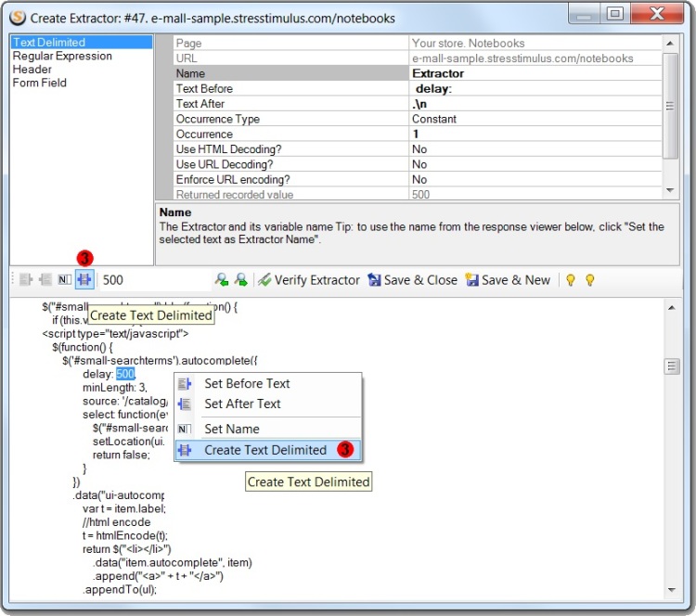Edit the Text Before value delay:
This screenshot has width=696, height=616.
pyautogui.click(x=535, y=88)
